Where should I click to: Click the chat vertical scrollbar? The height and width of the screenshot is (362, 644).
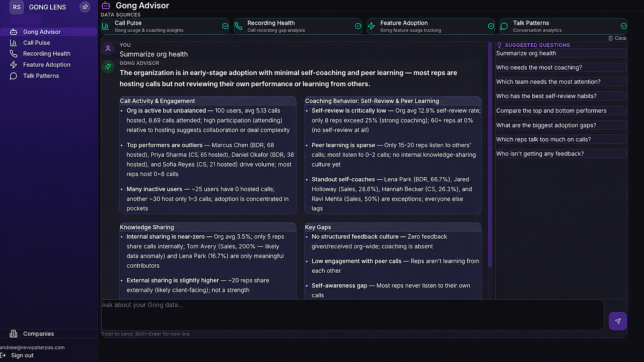[x=490, y=154]
